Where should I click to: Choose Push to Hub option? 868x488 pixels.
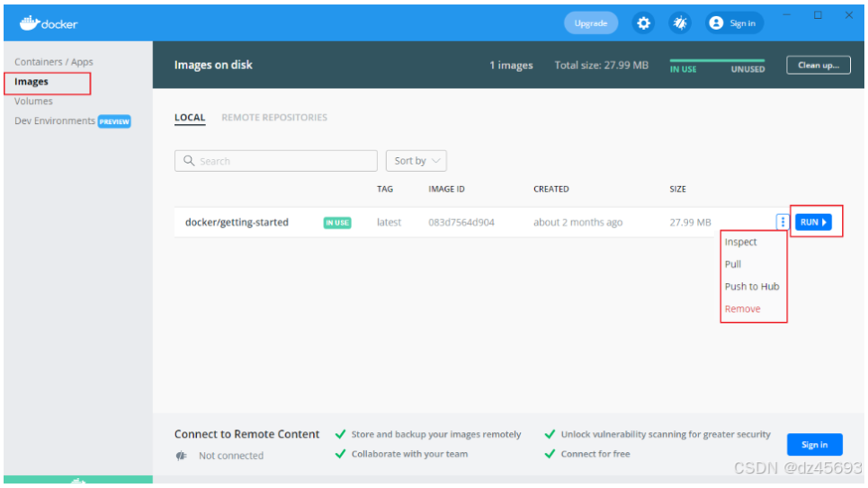[x=752, y=287]
